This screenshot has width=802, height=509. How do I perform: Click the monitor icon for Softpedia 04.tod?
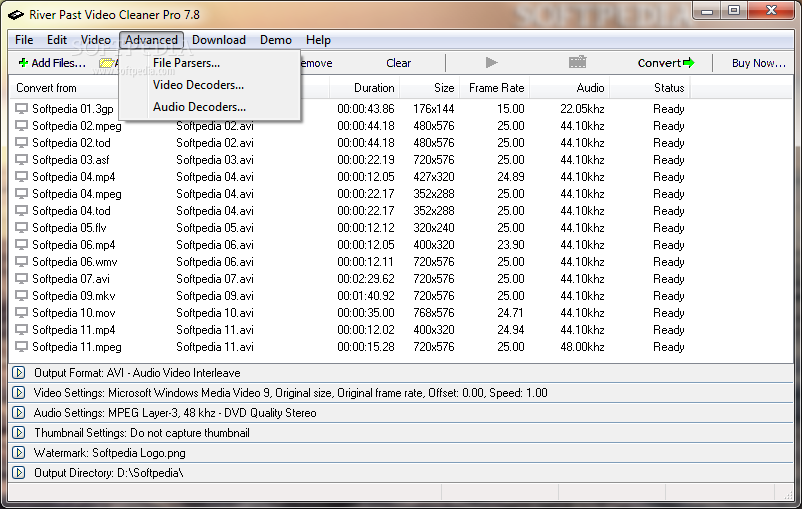[21, 211]
